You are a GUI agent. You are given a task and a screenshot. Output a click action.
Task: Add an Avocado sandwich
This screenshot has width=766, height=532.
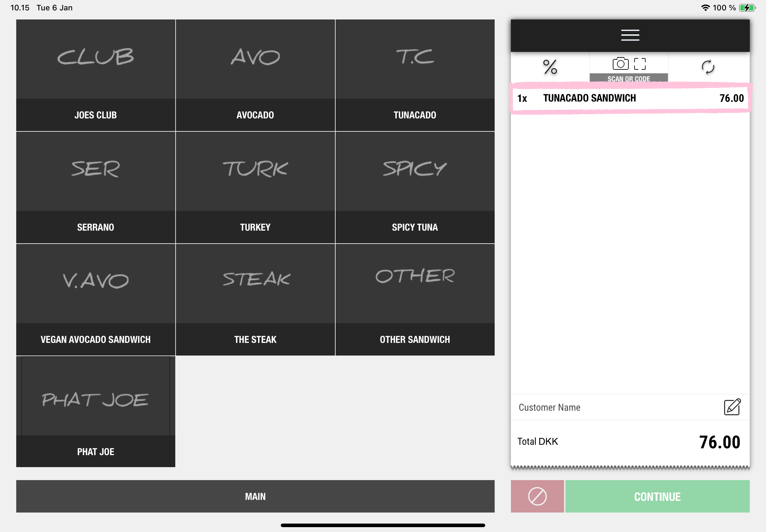coord(255,75)
